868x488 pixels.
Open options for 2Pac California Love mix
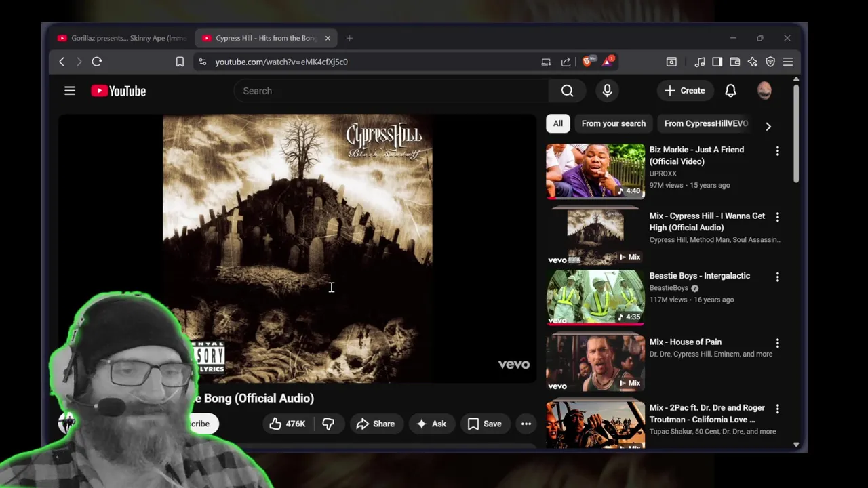click(x=778, y=409)
